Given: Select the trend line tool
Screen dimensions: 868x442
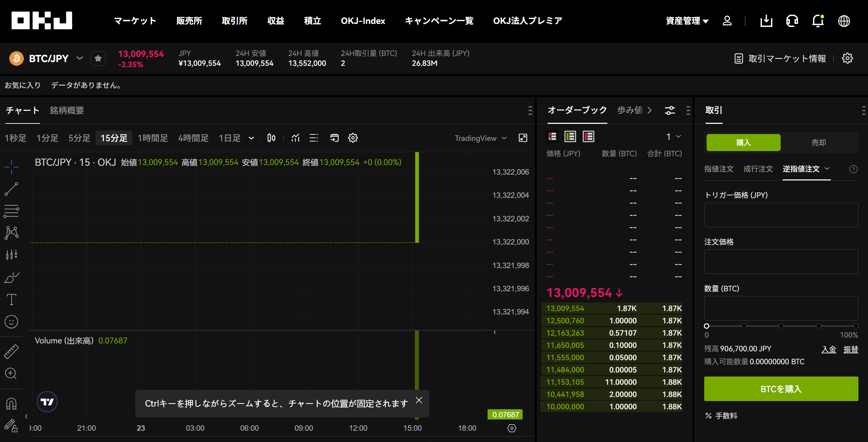Looking at the screenshot, I should point(12,189).
